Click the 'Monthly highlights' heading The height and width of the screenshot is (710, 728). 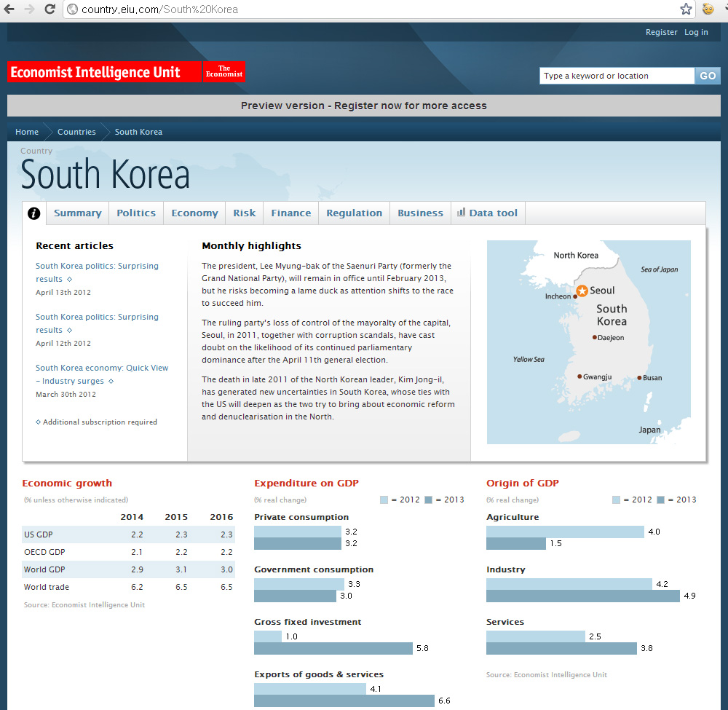click(x=252, y=245)
